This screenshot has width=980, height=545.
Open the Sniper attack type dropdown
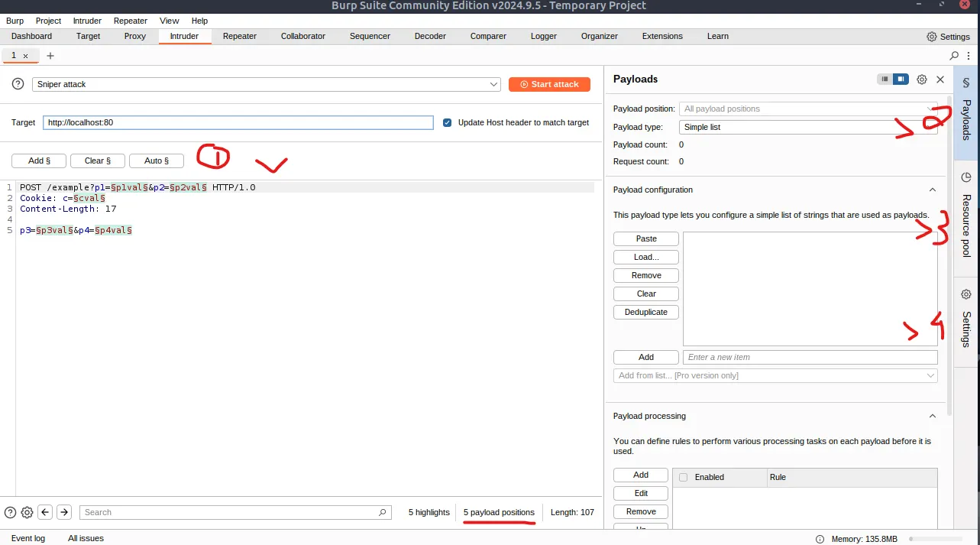[493, 84]
